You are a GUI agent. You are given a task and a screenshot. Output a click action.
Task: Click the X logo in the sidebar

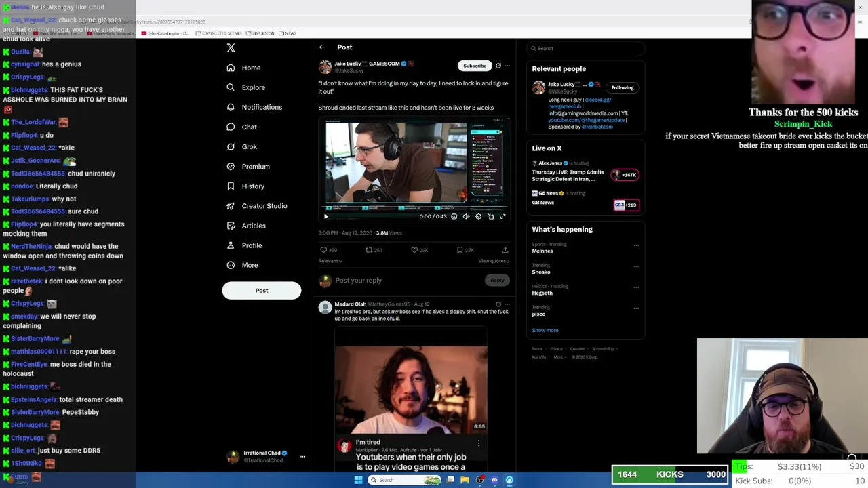coord(231,47)
